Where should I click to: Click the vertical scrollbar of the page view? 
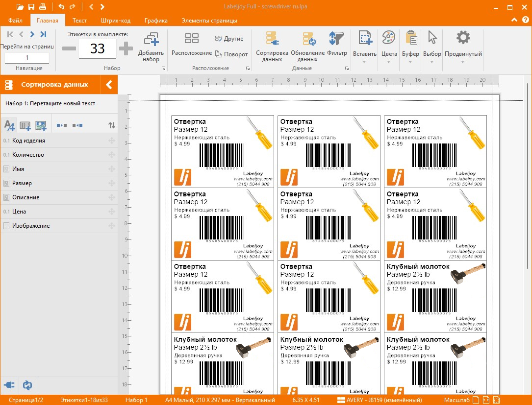[x=527, y=176]
